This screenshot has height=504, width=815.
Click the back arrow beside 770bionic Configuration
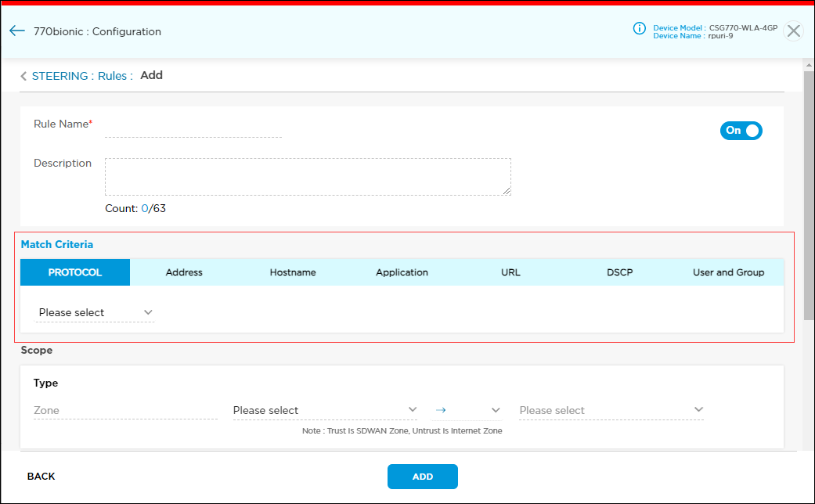pyautogui.click(x=17, y=31)
